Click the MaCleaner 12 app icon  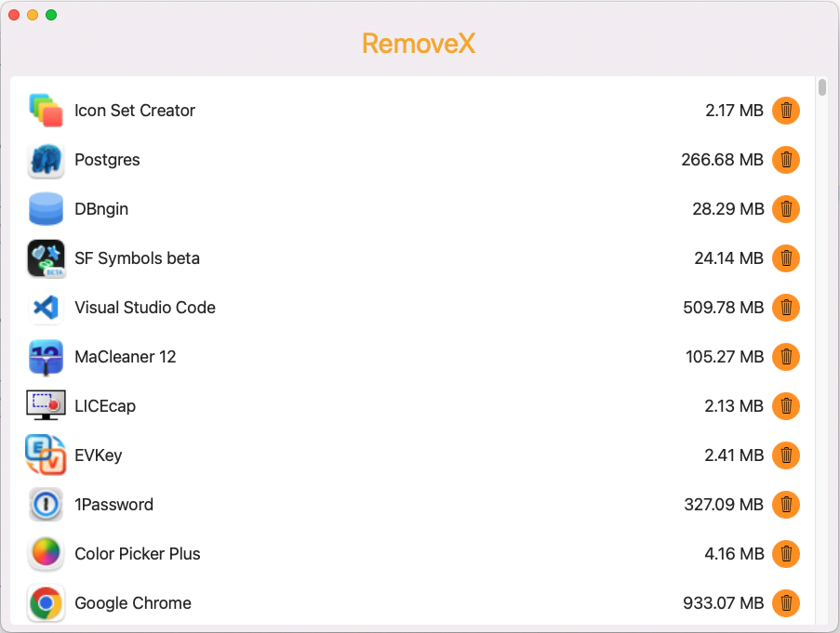pos(47,357)
